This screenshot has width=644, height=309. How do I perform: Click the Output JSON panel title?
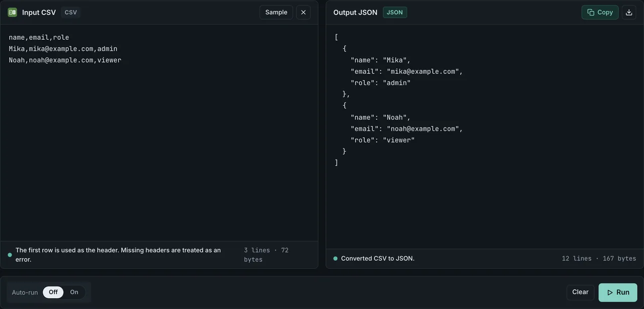pos(355,12)
